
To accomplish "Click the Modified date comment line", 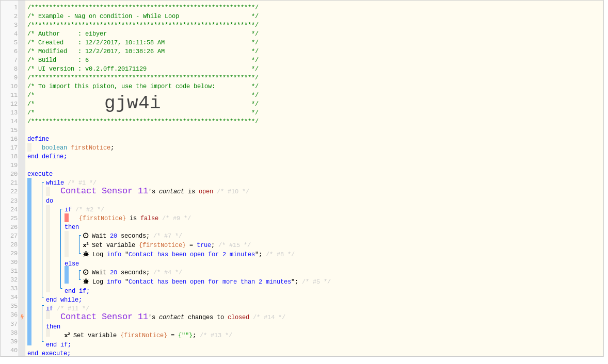I will pos(143,52).
